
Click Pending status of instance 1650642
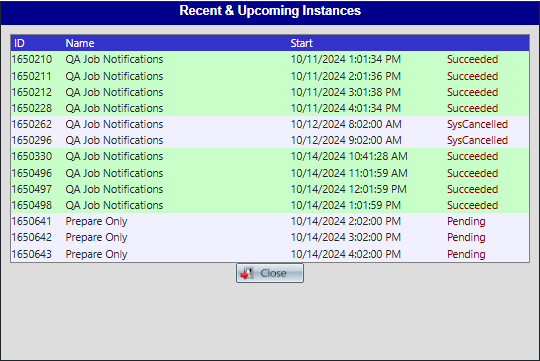(466, 237)
